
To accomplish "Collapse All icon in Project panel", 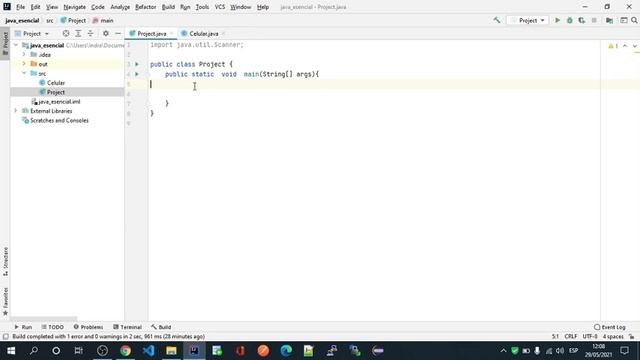I will pyautogui.click(x=90, y=33).
